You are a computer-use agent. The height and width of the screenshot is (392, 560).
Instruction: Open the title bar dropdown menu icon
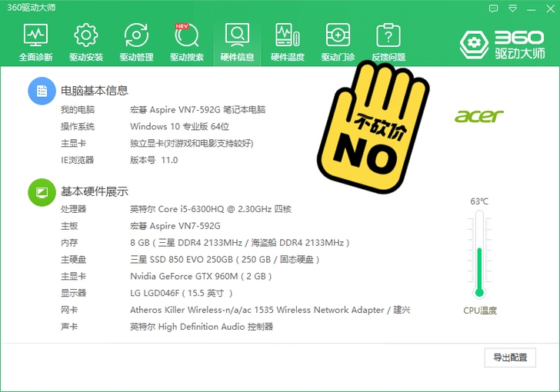coord(513,8)
